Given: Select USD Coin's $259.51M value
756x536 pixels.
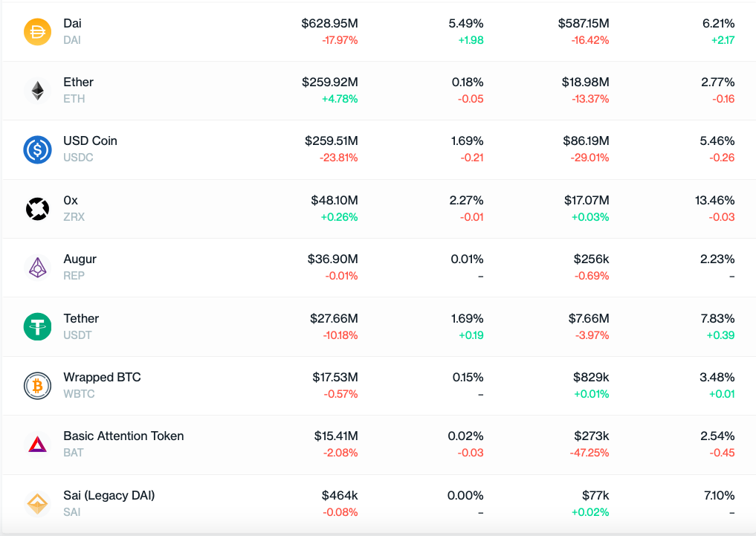Looking at the screenshot, I should point(332,141).
